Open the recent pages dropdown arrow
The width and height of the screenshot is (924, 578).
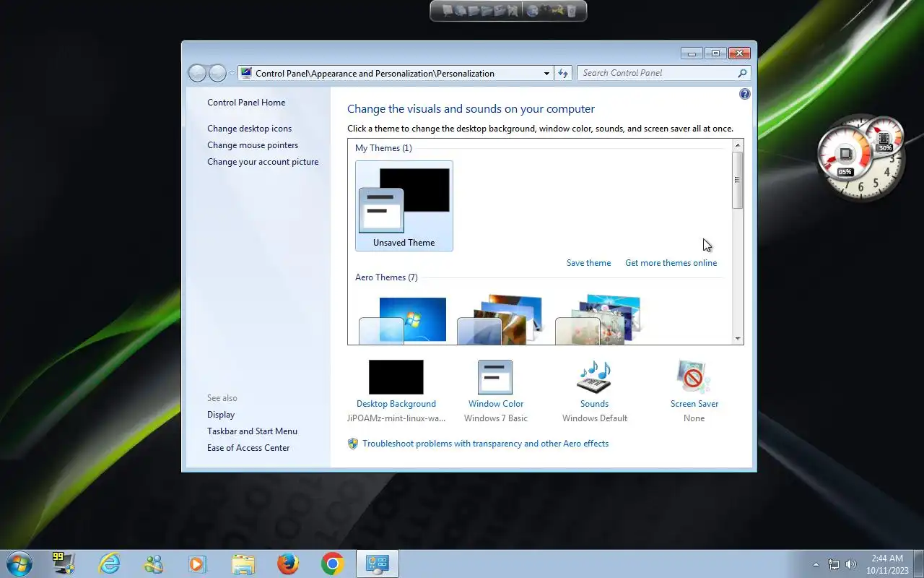pos(232,73)
